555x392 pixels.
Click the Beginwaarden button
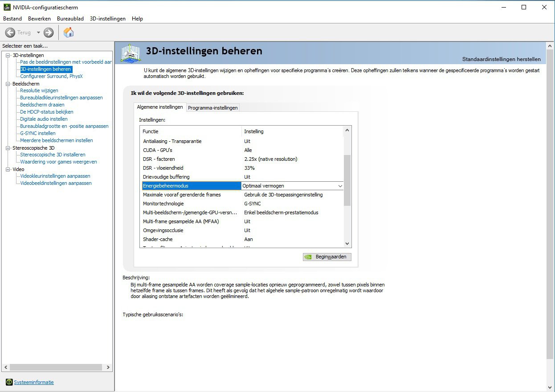[327, 257]
